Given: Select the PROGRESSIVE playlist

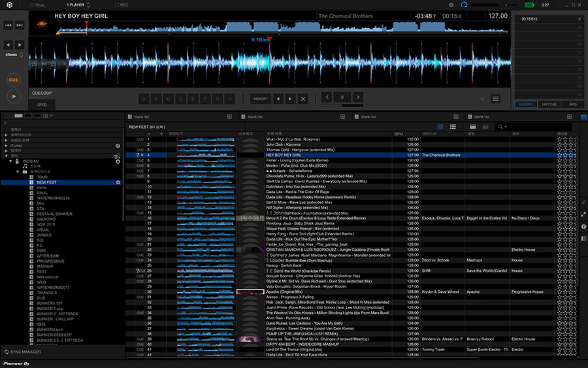Looking at the screenshot, I should pos(50,261).
